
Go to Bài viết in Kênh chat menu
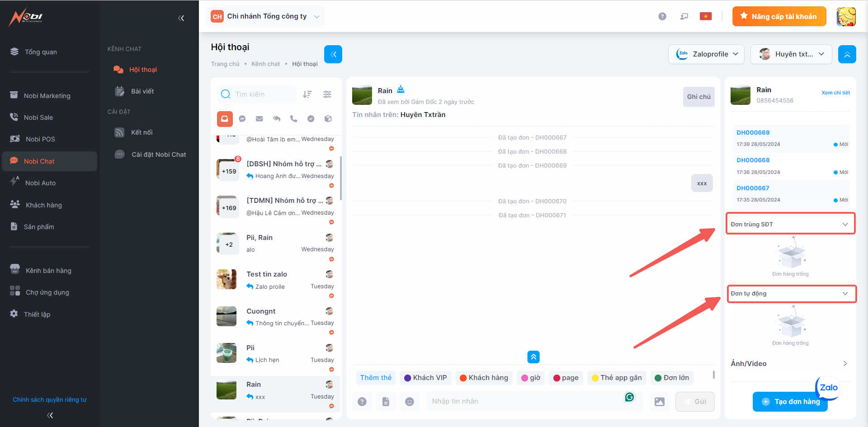(142, 91)
